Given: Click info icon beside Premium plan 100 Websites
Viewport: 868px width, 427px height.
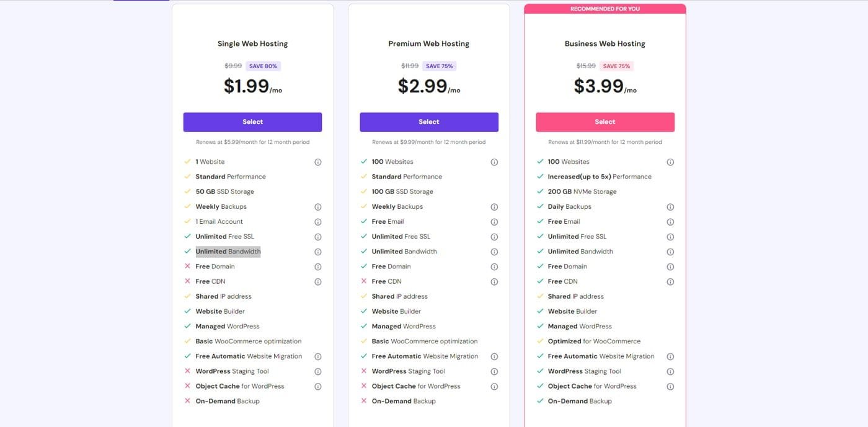Looking at the screenshot, I should 494,162.
